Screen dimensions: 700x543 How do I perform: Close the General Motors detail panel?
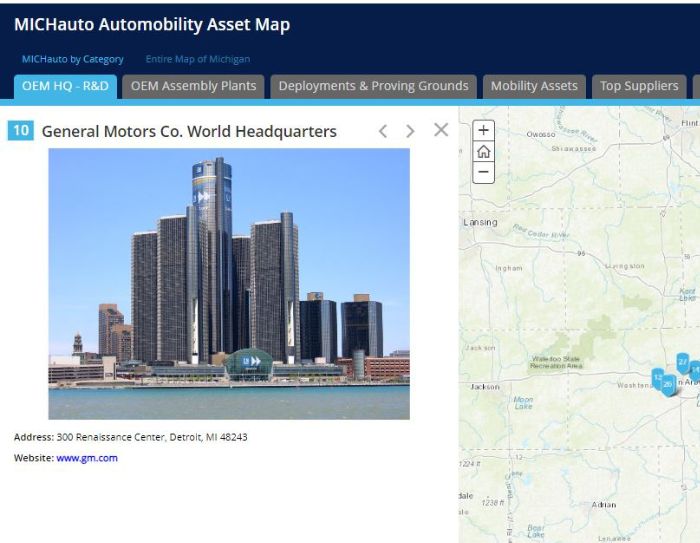coord(441,130)
